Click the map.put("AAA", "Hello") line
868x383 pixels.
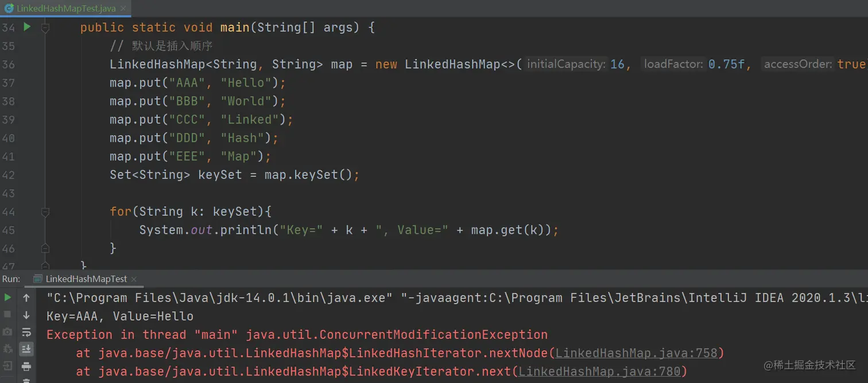[x=197, y=83]
